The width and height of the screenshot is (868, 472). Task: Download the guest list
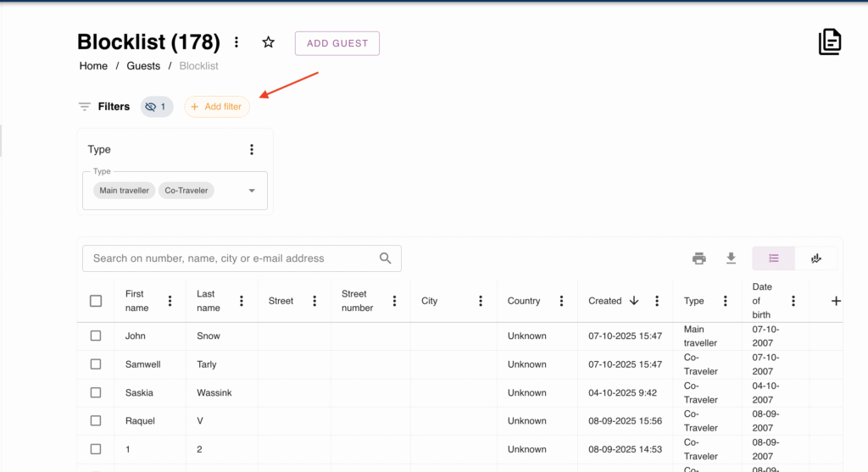[731, 258]
